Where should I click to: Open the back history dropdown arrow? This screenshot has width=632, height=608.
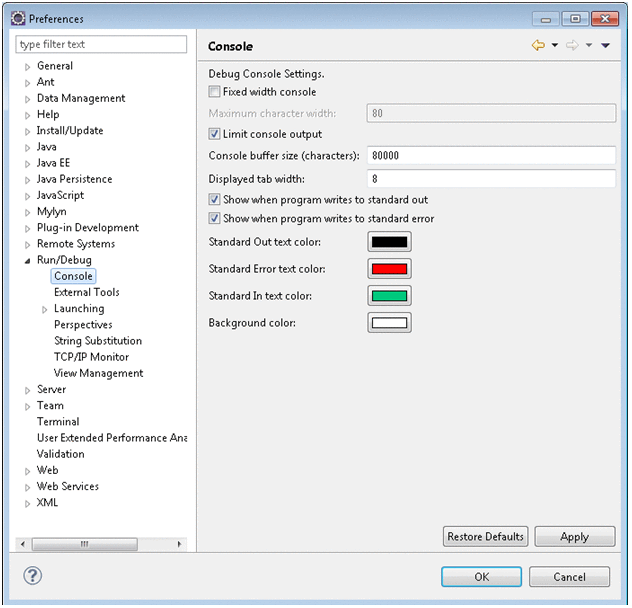555,46
